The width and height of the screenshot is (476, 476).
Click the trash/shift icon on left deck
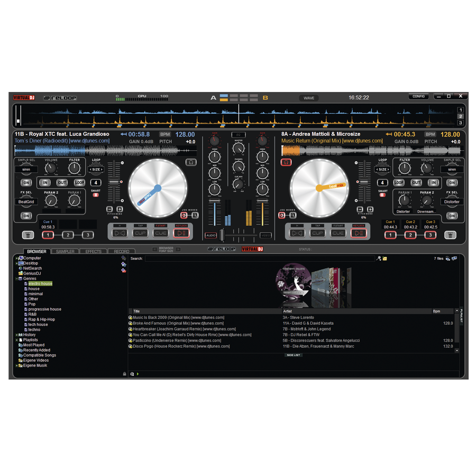pyautogui.click(x=27, y=235)
